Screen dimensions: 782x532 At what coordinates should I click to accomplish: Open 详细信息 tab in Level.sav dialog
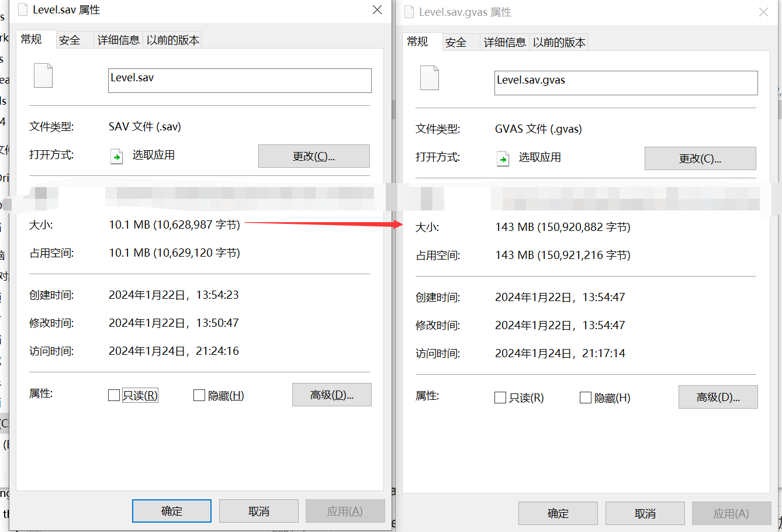click(119, 40)
